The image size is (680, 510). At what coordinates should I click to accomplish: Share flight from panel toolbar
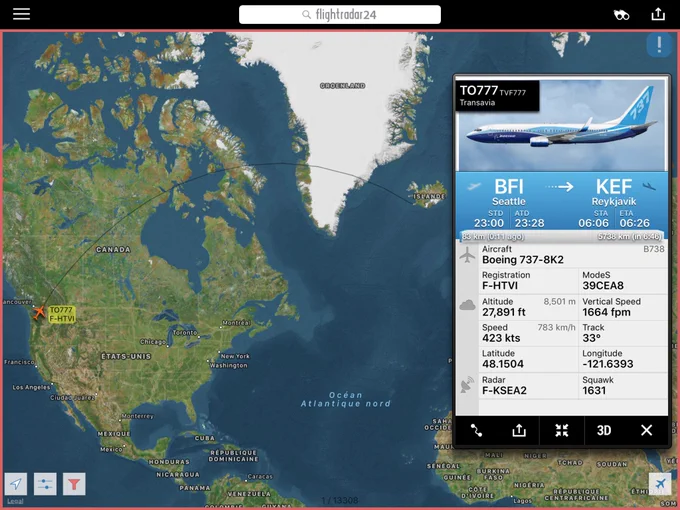pos(519,430)
